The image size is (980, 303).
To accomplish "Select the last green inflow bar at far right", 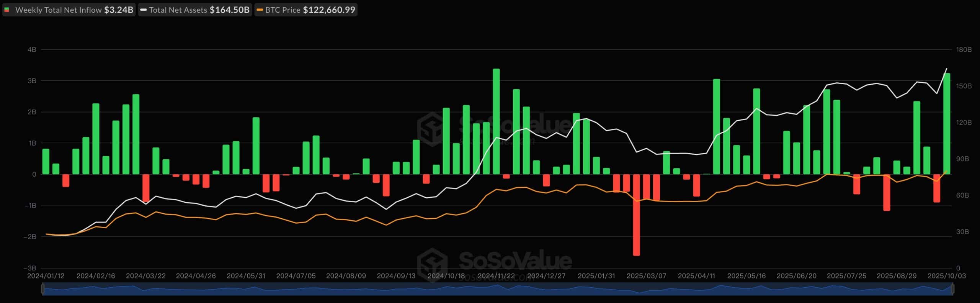I will (x=947, y=123).
